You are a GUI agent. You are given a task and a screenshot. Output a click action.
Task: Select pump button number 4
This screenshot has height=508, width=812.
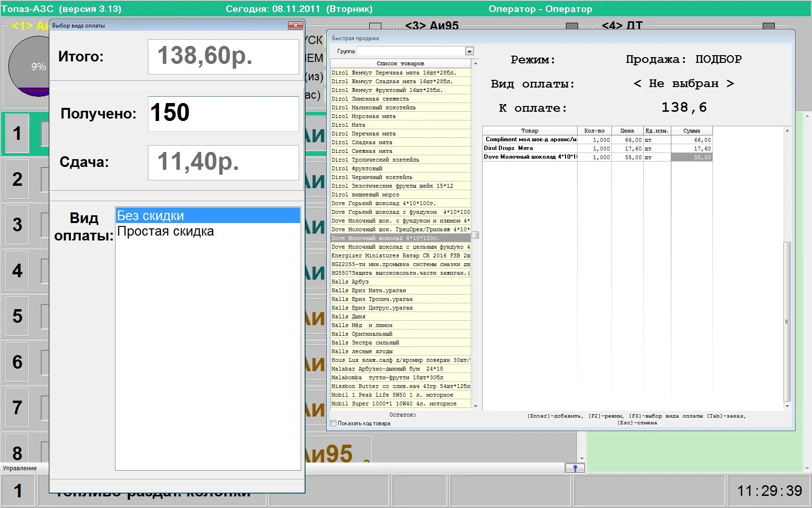tap(17, 271)
